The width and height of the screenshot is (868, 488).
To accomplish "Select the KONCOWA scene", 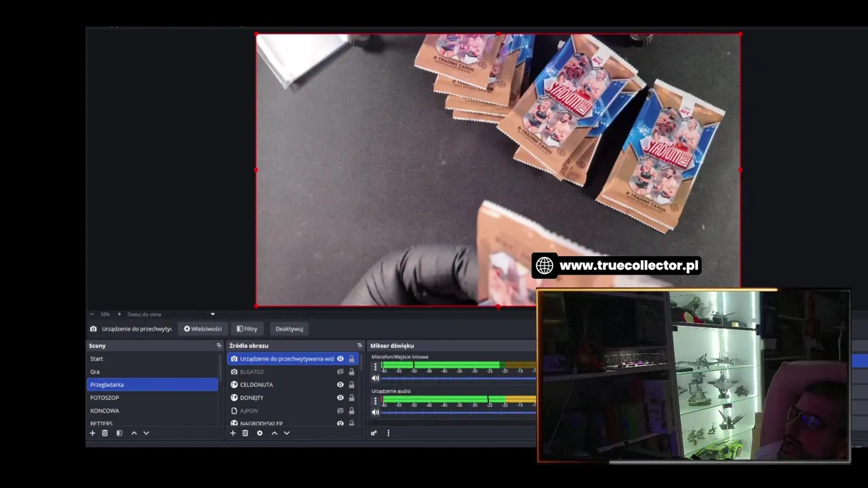I will (x=153, y=411).
